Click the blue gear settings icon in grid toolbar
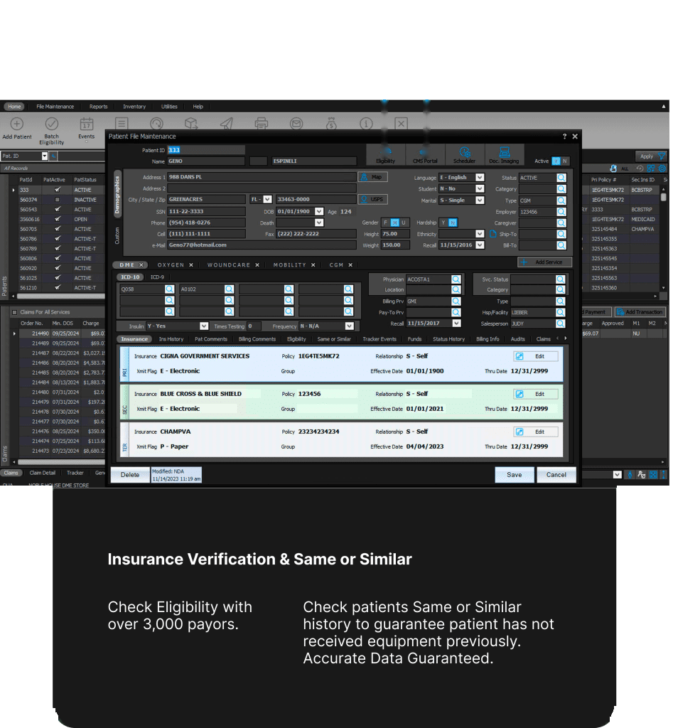This screenshot has height=728, width=700. 662,168
